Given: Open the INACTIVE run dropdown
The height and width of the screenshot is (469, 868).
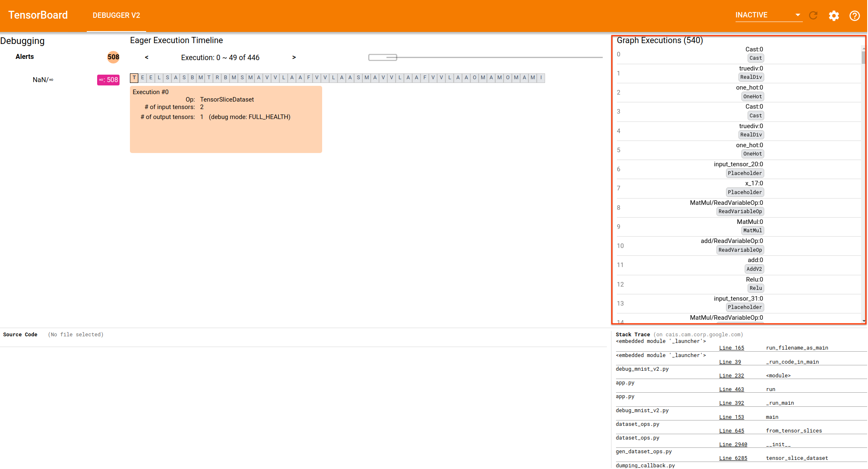Looking at the screenshot, I should [768, 15].
